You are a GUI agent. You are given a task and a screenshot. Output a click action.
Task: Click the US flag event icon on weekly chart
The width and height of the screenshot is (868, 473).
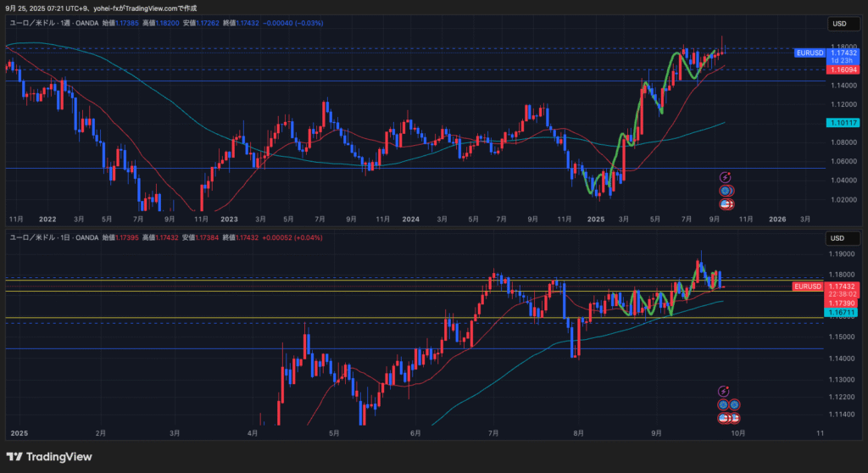(x=726, y=204)
